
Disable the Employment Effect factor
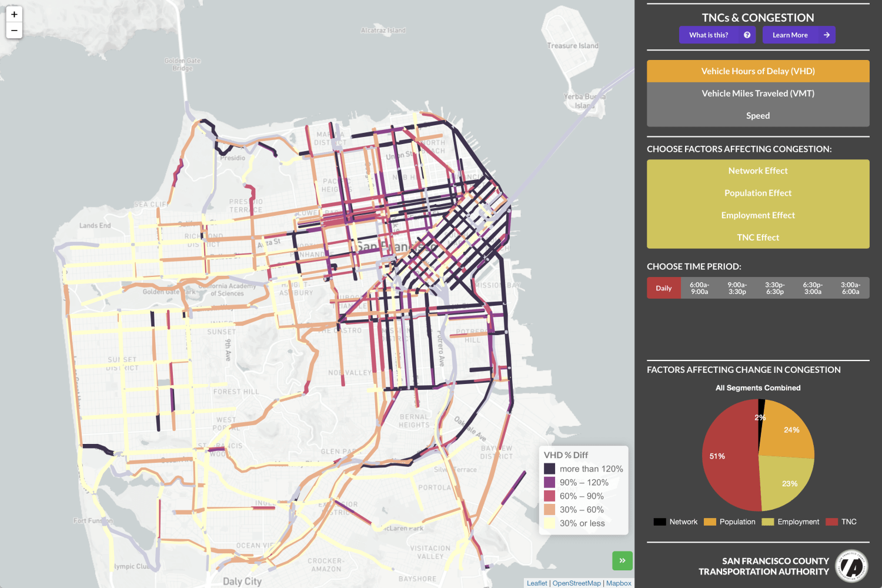click(x=758, y=215)
